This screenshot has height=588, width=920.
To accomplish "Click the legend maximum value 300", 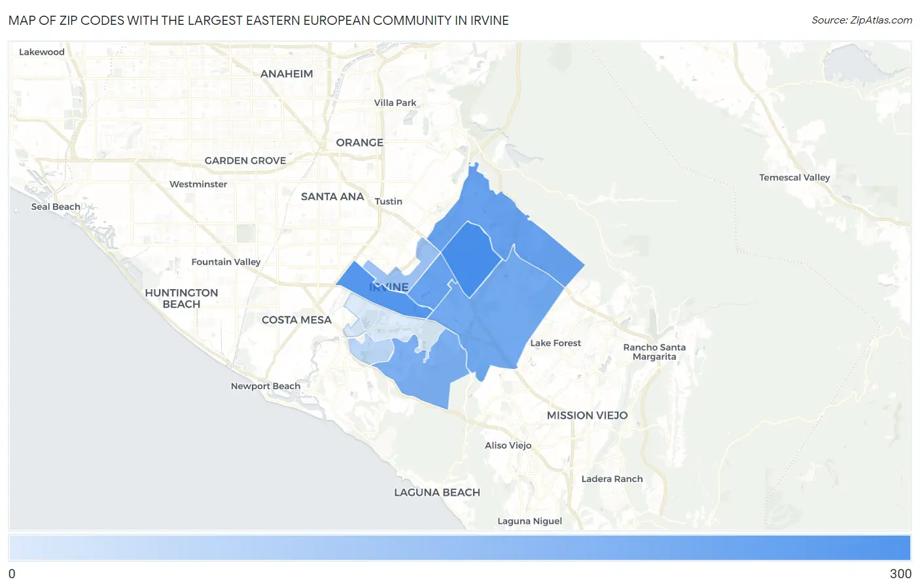I will (900, 574).
